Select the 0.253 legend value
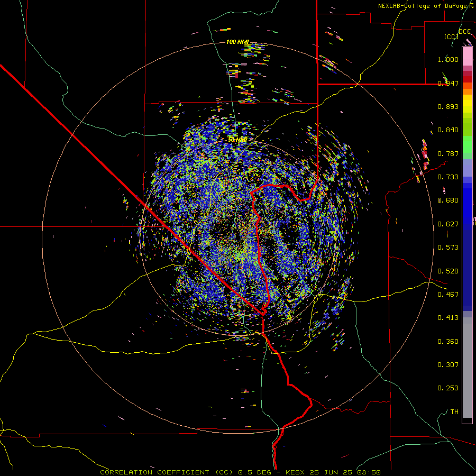Image resolution: width=476 pixels, height=476 pixels. coord(448,388)
